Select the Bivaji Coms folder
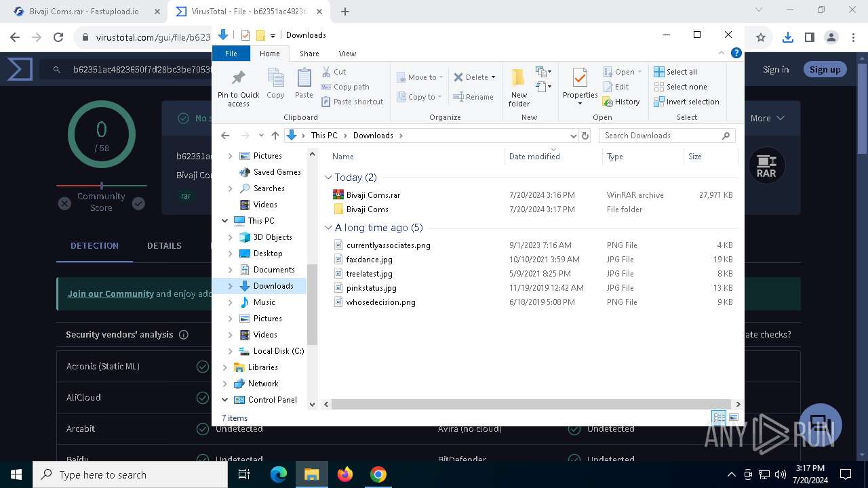The height and width of the screenshot is (488, 868). click(x=367, y=209)
